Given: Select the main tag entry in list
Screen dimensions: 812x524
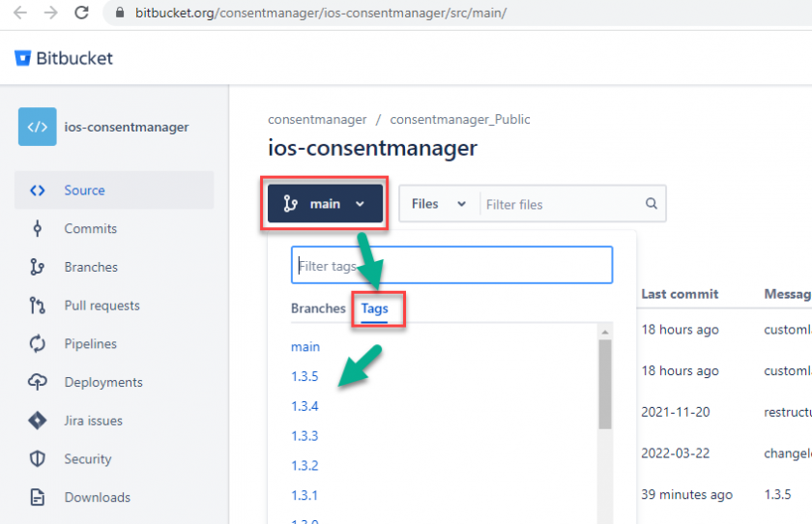Looking at the screenshot, I should (305, 347).
